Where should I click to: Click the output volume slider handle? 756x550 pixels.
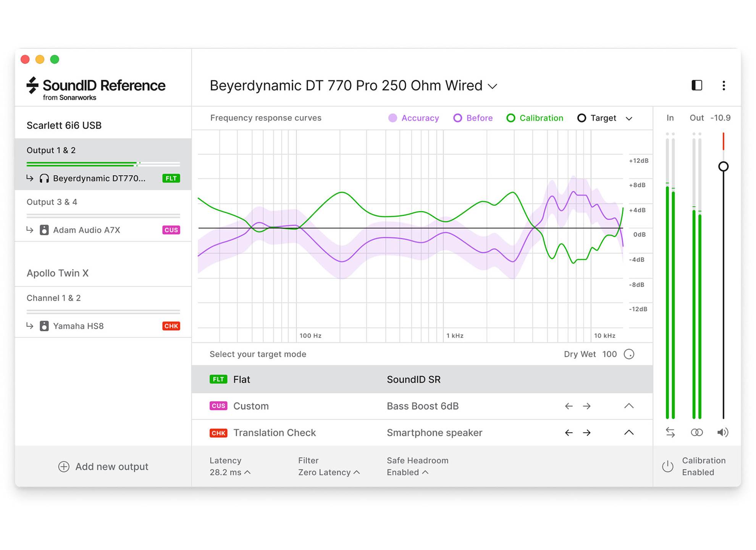tap(723, 167)
